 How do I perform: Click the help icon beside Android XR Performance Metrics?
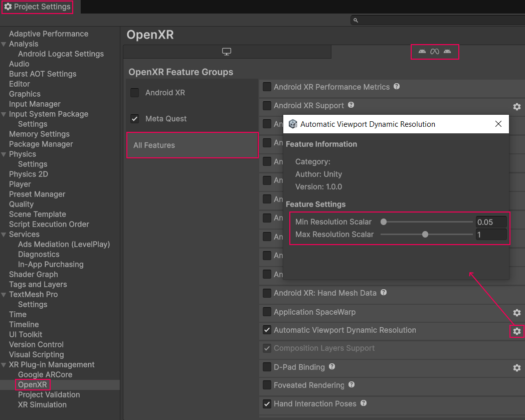pos(396,86)
